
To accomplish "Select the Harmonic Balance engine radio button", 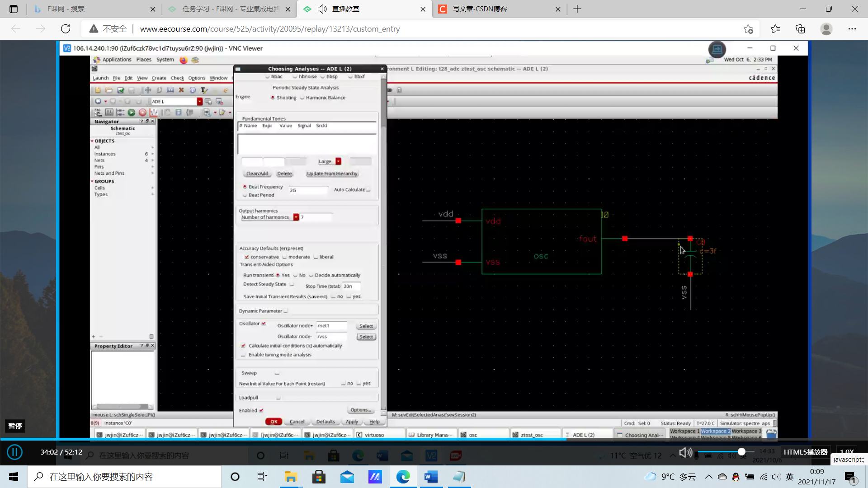I will coord(302,98).
